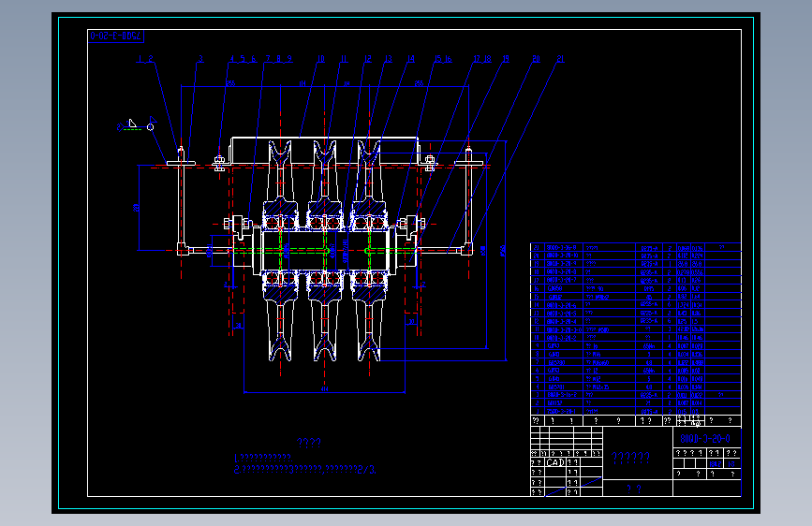
Task: Select balloon number 5 callout
Action: [x=243, y=59]
